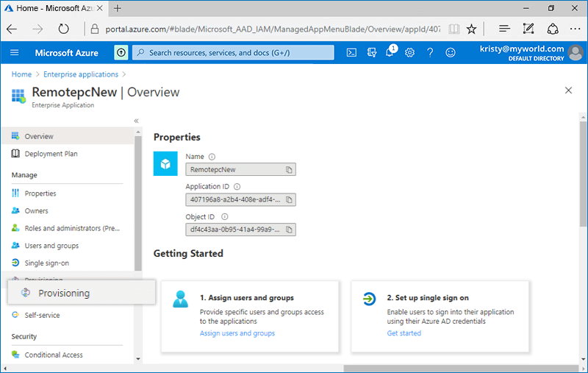Click the Assign users and groups link
Image resolution: width=588 pixels, height=373 pixels.
tap(237, 333)
